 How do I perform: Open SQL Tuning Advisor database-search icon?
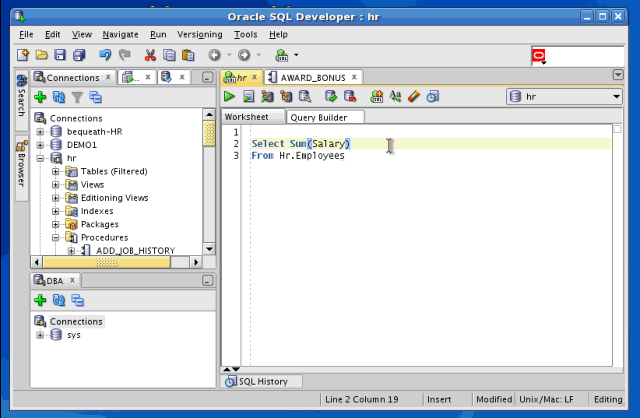point(305,97)
